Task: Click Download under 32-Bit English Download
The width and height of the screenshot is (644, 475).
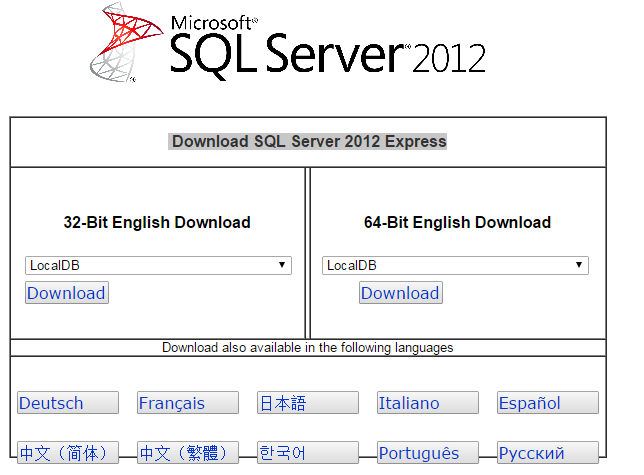Action: tap(67, 293)
